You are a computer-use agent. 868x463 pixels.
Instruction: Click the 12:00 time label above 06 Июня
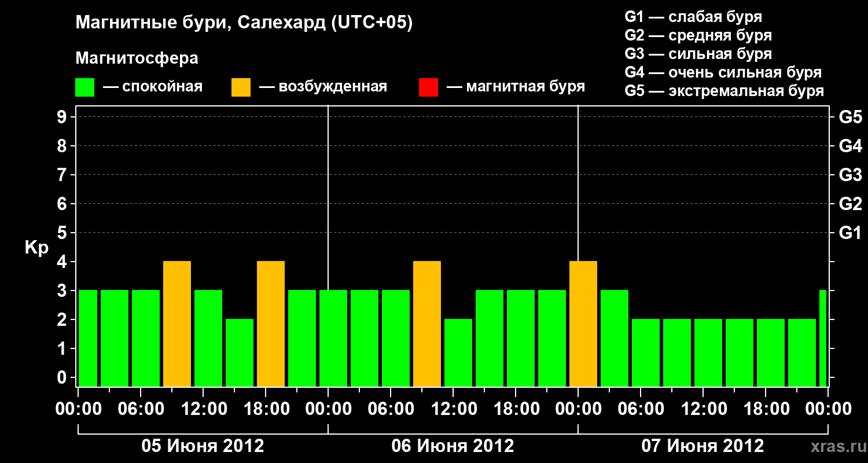453,409
